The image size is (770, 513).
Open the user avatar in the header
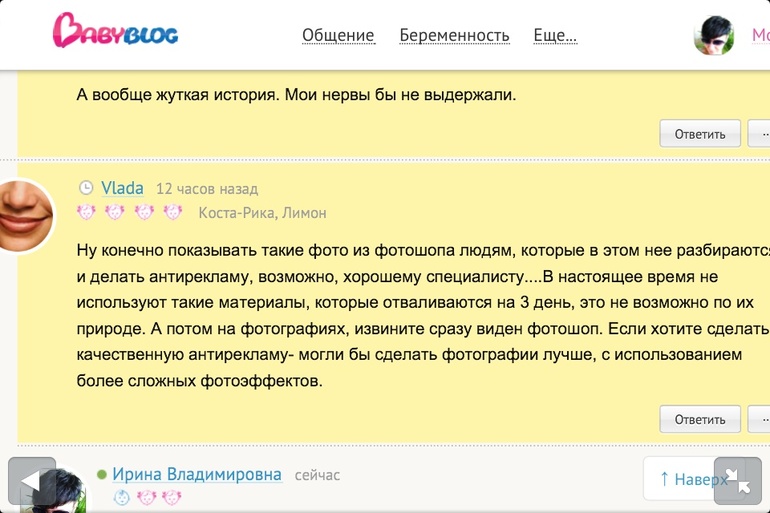(714, 36)
